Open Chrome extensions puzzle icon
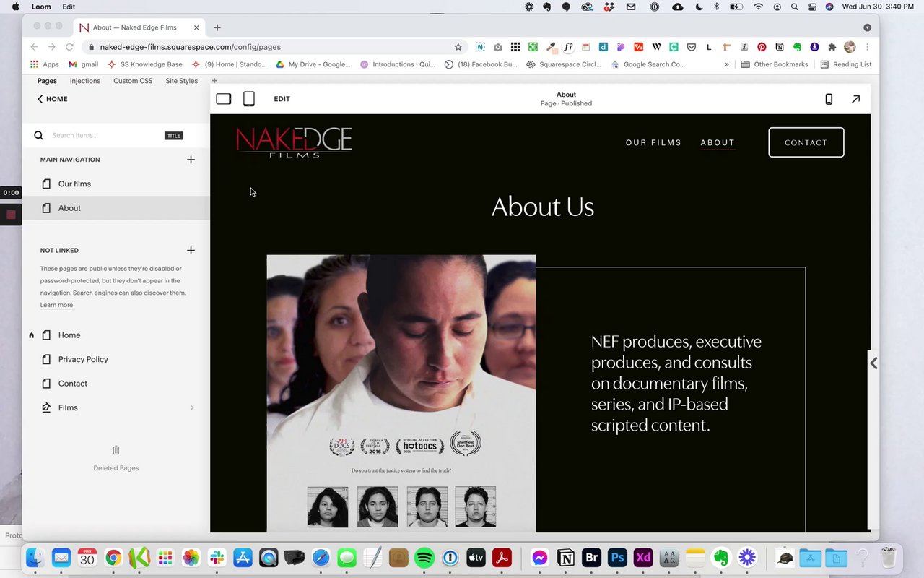924x578 pixels. pyautogui.click(x=832, y=47)
